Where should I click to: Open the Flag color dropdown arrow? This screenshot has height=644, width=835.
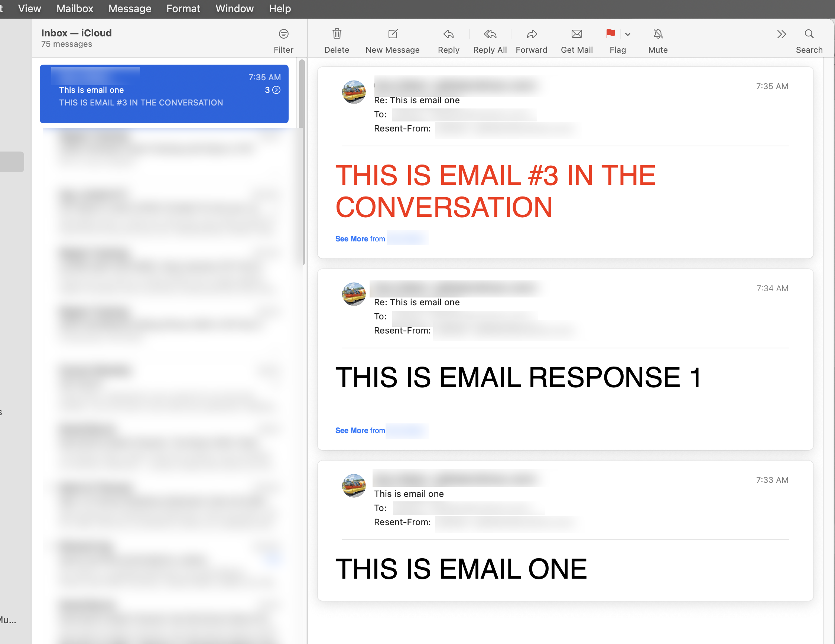[628, 35]
